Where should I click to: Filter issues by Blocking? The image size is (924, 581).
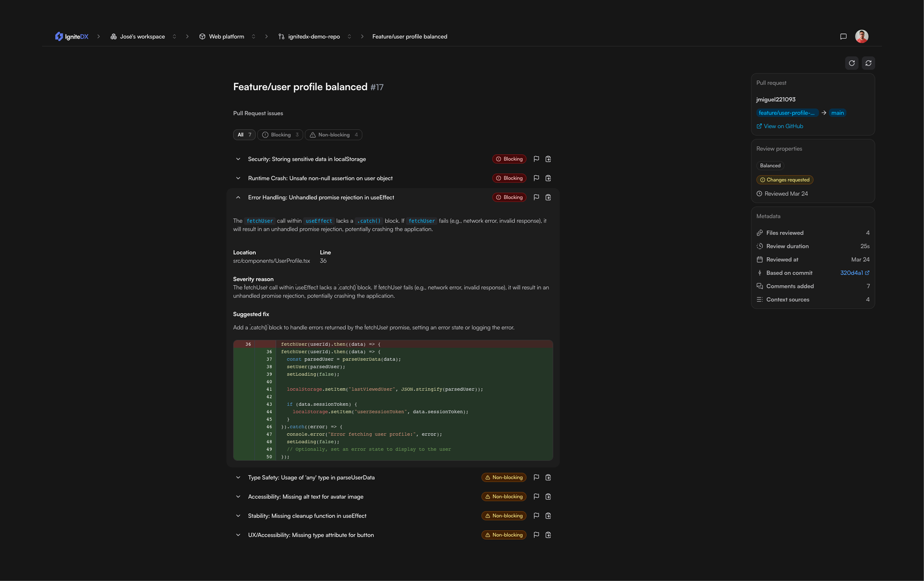pos(280,135)
